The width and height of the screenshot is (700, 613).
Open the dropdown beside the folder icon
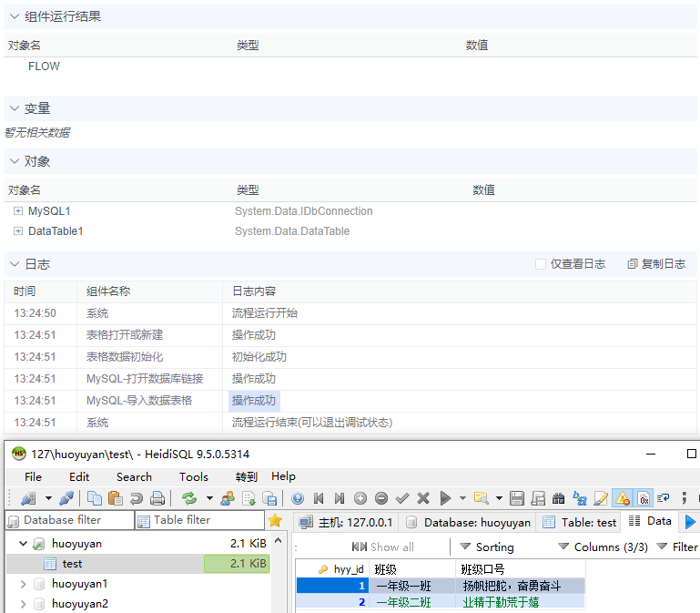click(499, 498)
